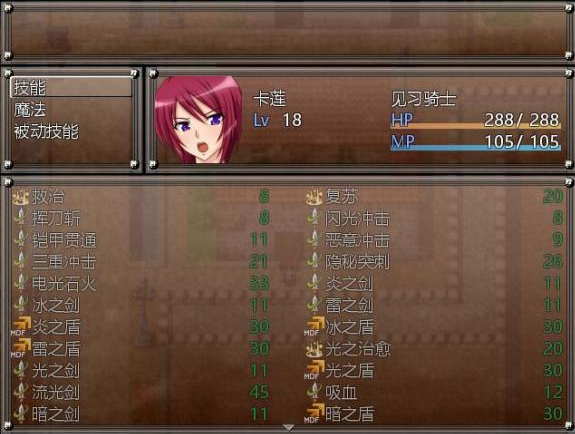Choose the 隐秘突刺 skill

tap(435, 262)
